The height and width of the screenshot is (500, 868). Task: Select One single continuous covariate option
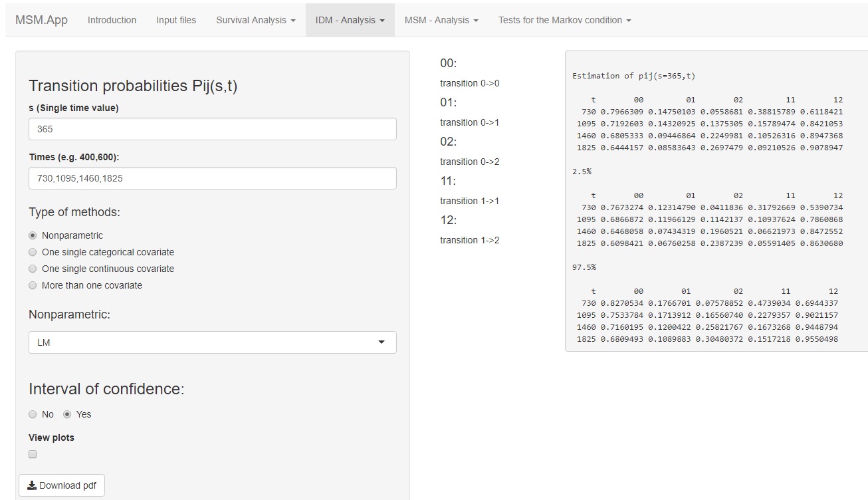(33, 269)
